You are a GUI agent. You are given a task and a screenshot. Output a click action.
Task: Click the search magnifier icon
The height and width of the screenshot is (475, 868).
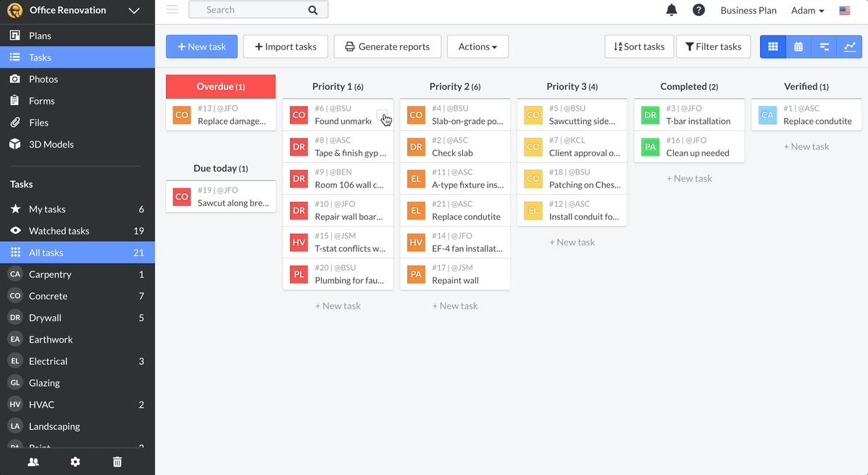pos(313,10)
